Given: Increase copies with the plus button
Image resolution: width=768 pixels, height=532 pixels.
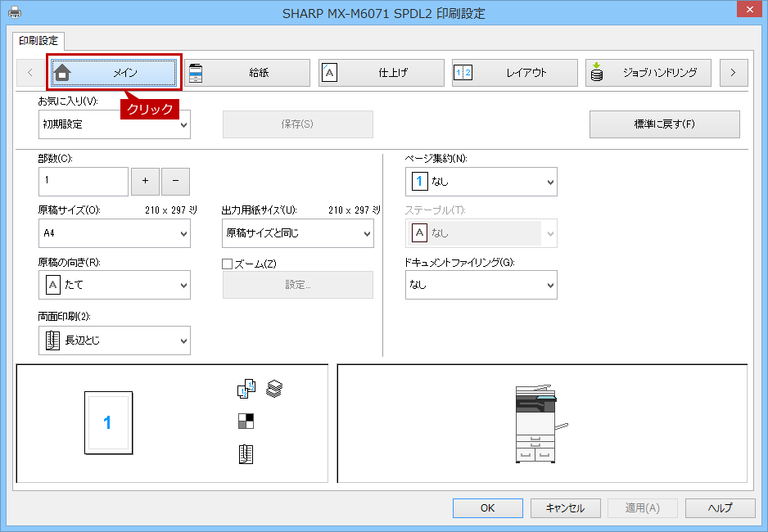Looking at the screenshot, I should pyautogui.click(x=145, y=182).
